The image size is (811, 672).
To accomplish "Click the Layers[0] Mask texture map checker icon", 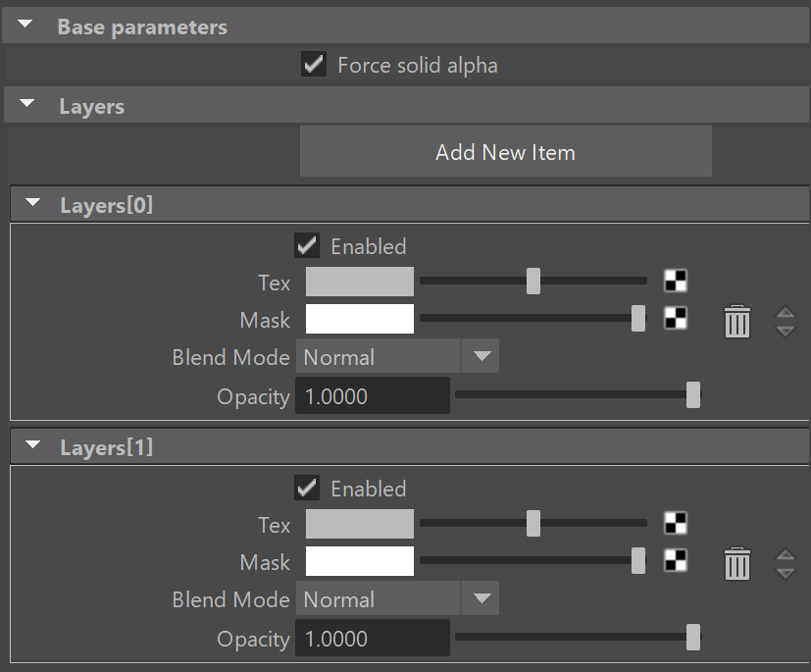I will coord(676,318).
